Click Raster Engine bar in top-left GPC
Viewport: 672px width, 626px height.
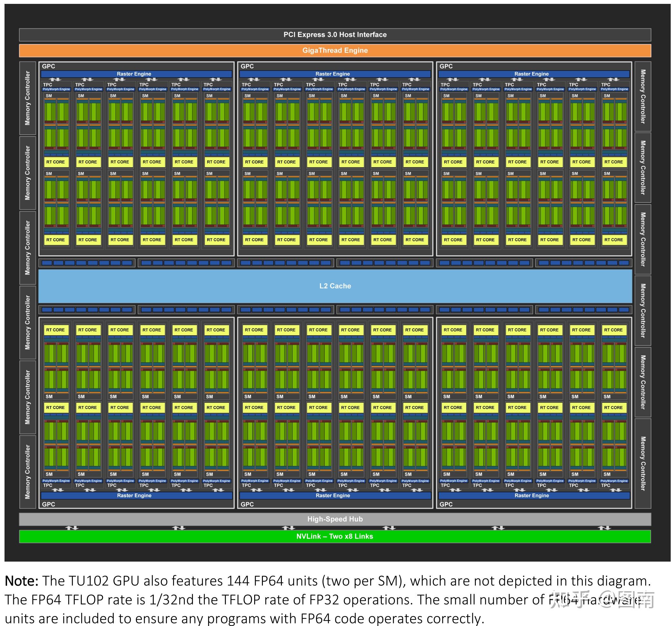coord(136,74)
